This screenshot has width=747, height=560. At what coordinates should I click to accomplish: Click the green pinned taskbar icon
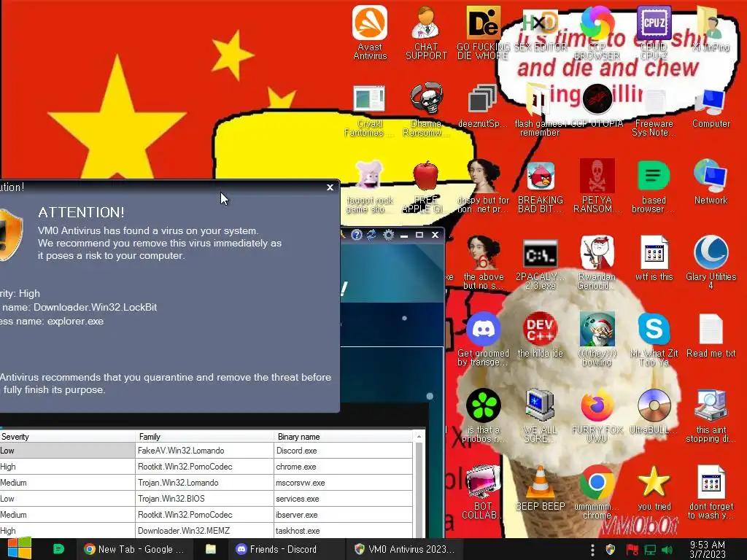pos(58,549)
